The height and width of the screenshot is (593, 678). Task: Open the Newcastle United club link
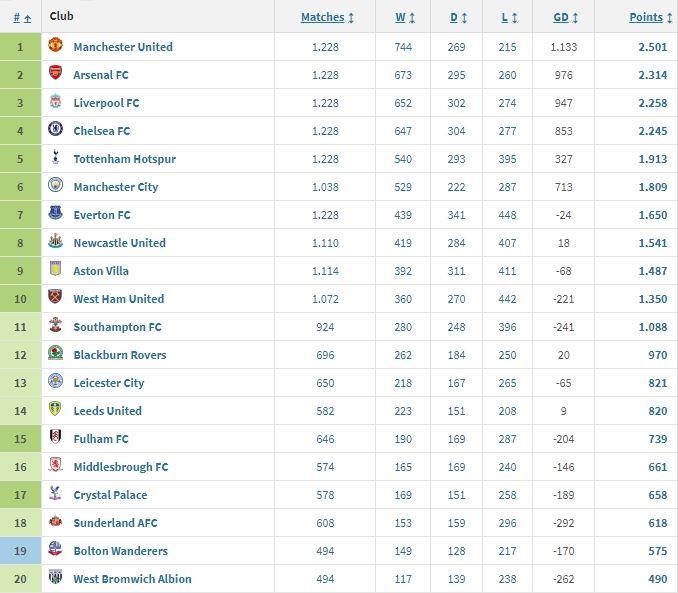click(119, 243)
